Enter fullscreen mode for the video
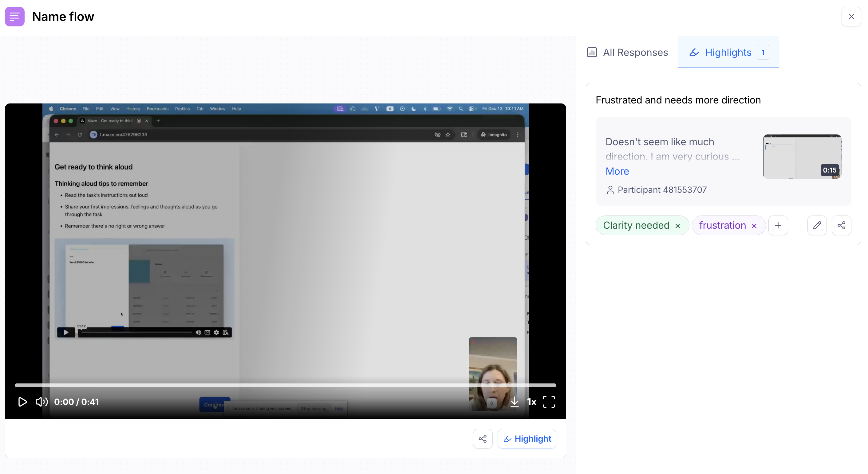 click(549, 402)
